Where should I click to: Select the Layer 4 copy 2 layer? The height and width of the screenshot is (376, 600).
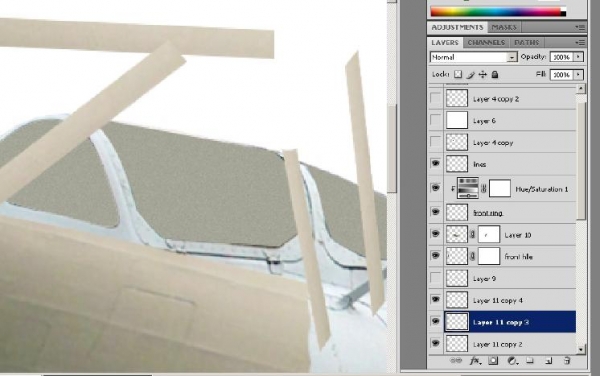510,99
